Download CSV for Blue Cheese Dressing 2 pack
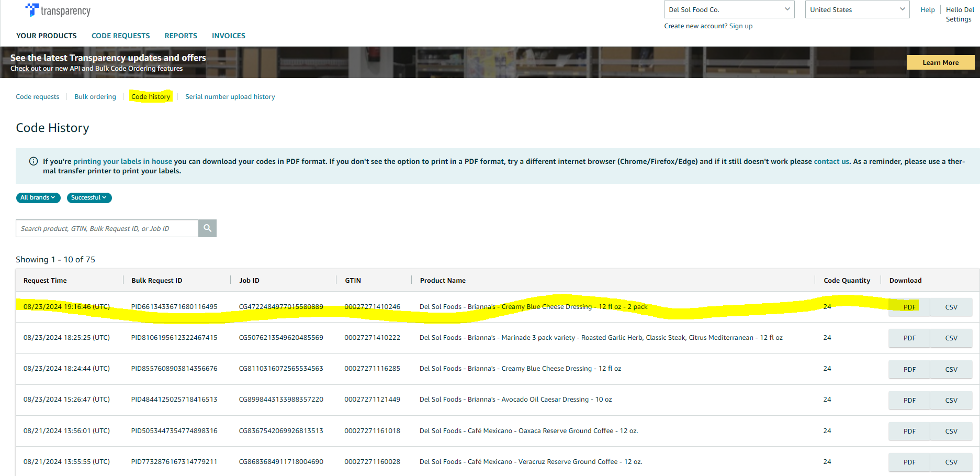980x476 pixels. point(951,307)
